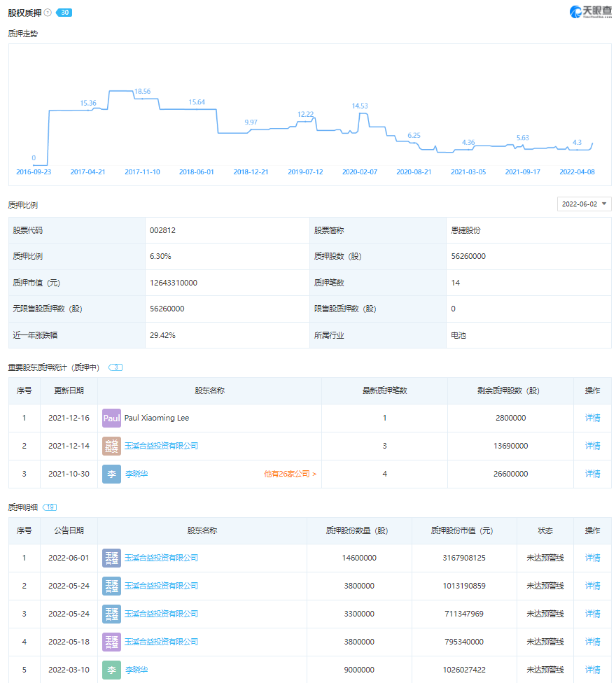Click company logo in 2022-05-18 pledge row

[111, 642]
